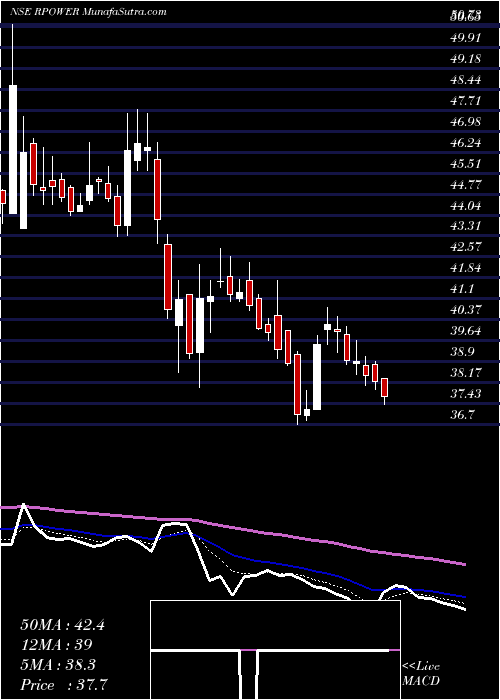500x700 pixels.
Task: Click the last red candlestick near 37.43
Action: coord(384,388)
